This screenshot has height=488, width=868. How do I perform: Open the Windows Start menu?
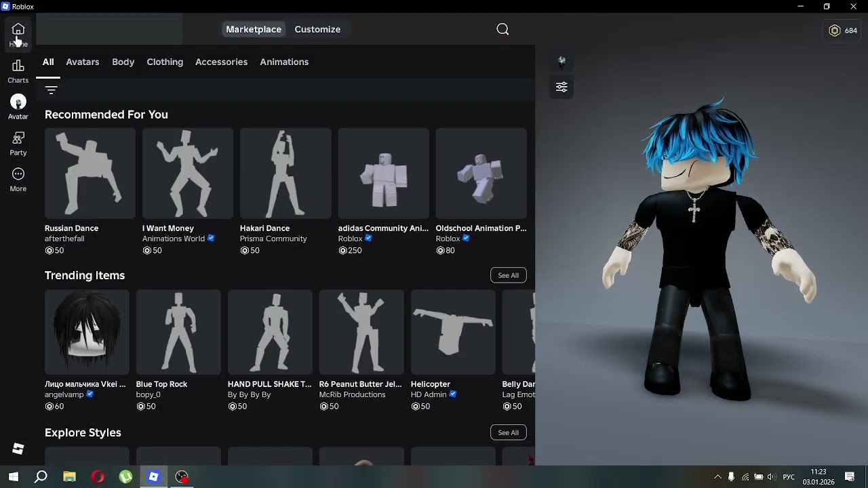click(x=13, y=477)
